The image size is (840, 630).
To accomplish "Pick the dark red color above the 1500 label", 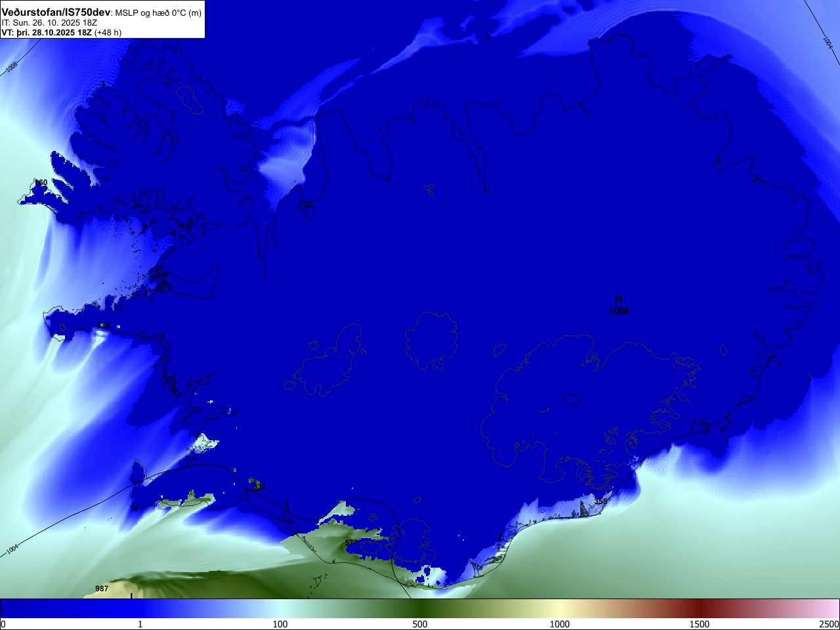I will coord(700,608).
